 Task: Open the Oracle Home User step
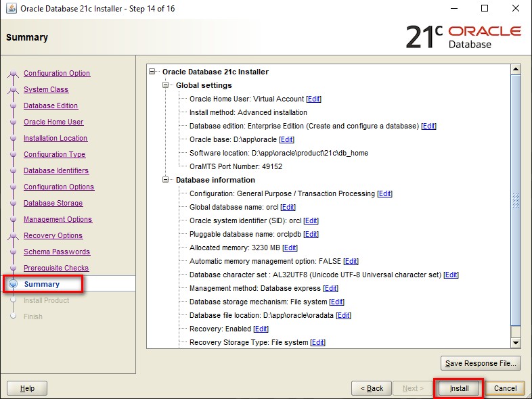tap(53, 122)
